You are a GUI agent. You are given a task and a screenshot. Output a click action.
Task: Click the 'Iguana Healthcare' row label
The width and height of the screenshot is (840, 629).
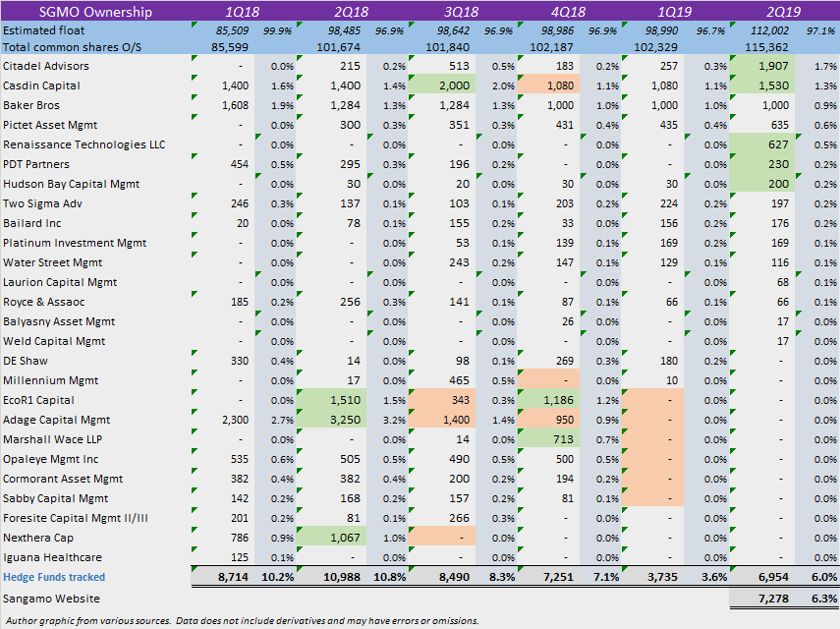pos(52,557)
